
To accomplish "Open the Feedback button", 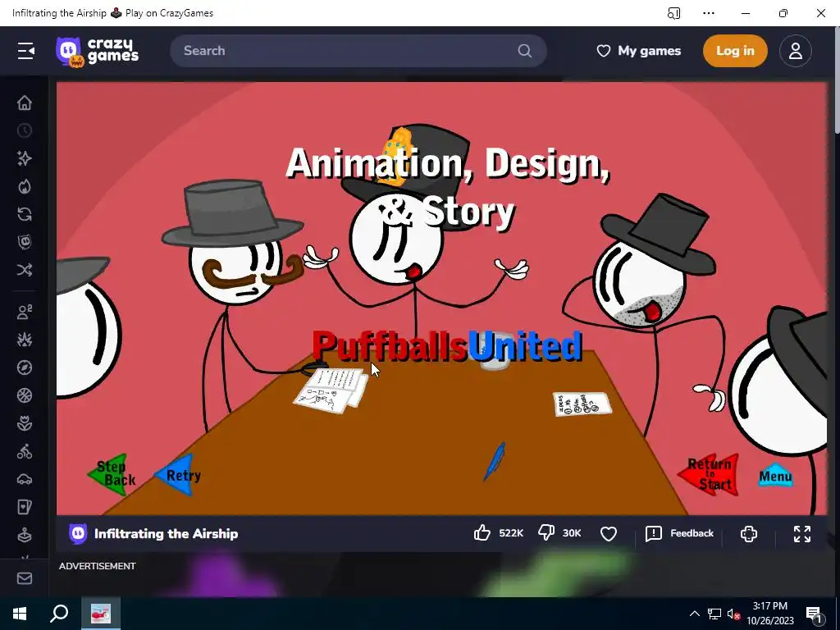I will [x=680, y=533].
